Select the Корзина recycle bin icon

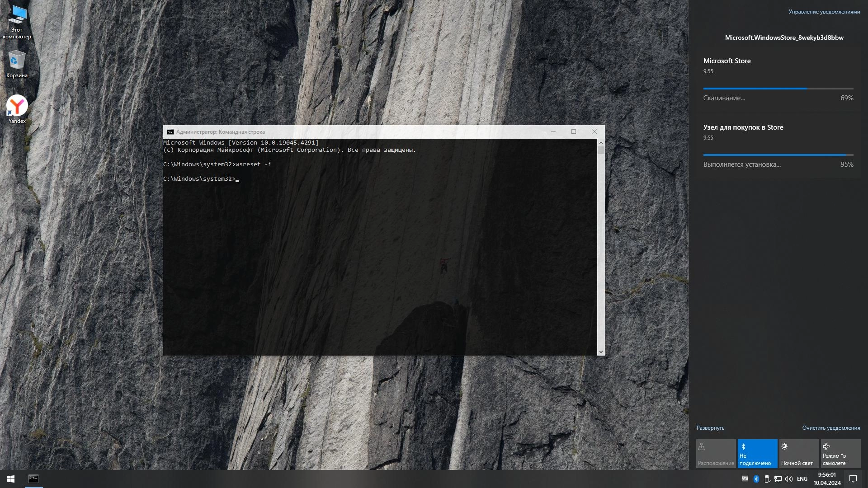[x=17, y=63]
